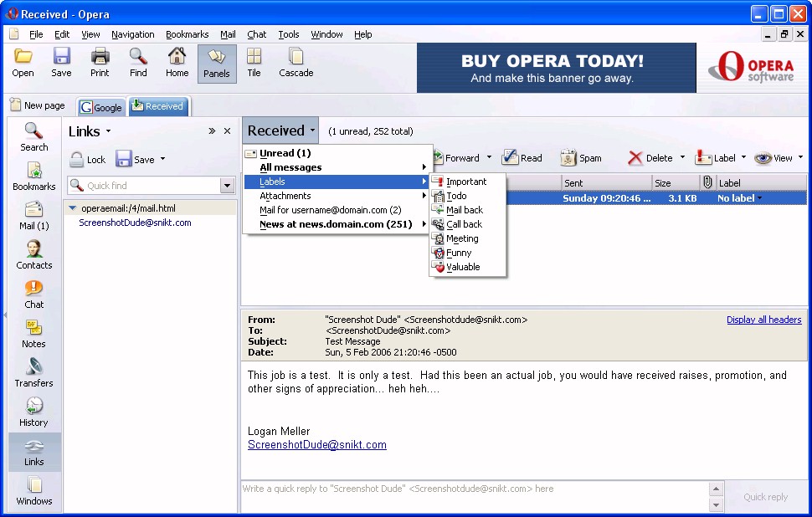Click Display all headers link
Image resolution: width=812 pixels, height=517 pixels.
point(763,320)
